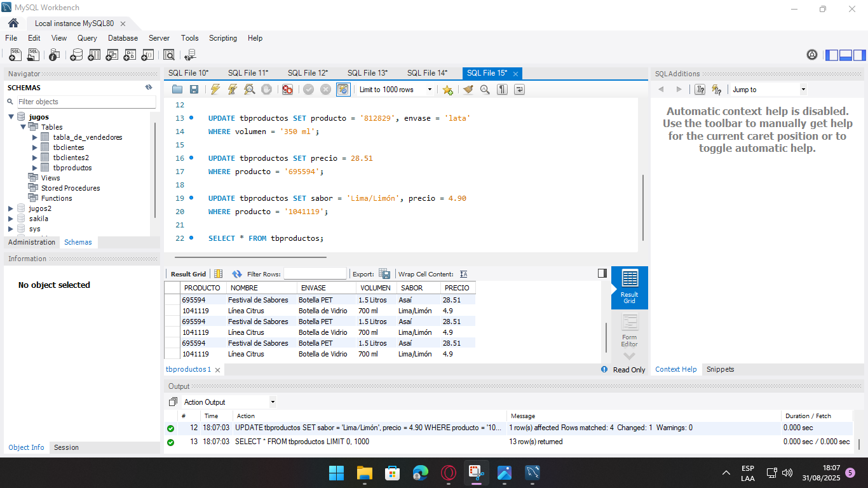Toggle wrap cell content icon
The height and width of the screenshot is (488, 868).
point(464,274)
